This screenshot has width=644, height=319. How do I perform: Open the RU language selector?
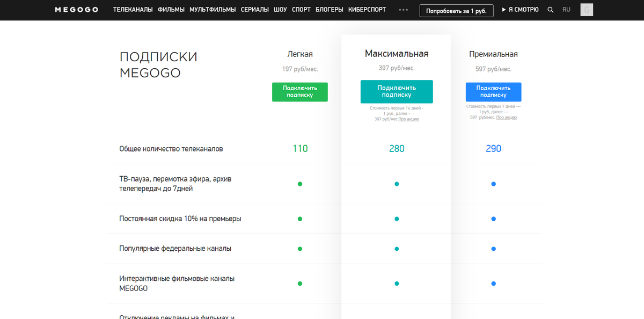pos(566,10)
